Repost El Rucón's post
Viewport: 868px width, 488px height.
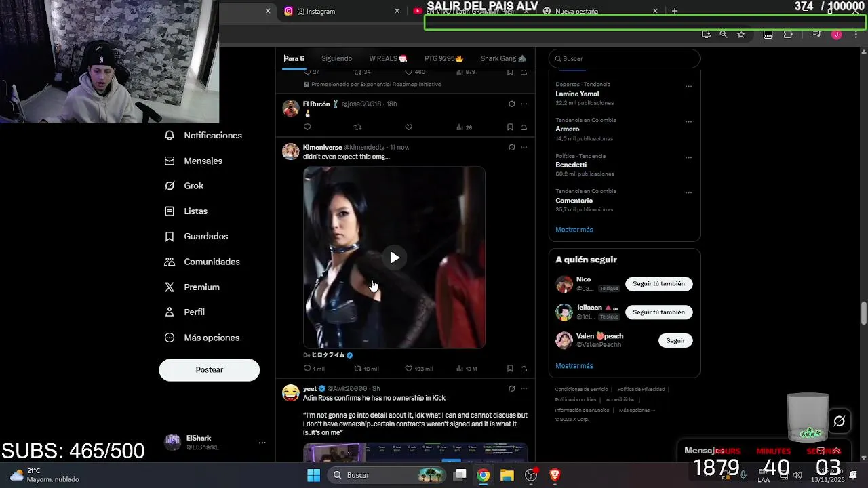[357, 127]
